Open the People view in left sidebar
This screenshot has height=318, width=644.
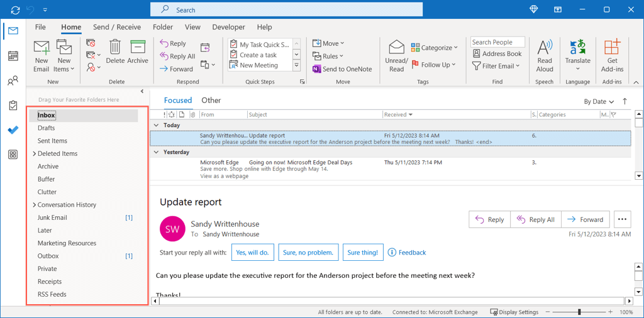point(13,80)
